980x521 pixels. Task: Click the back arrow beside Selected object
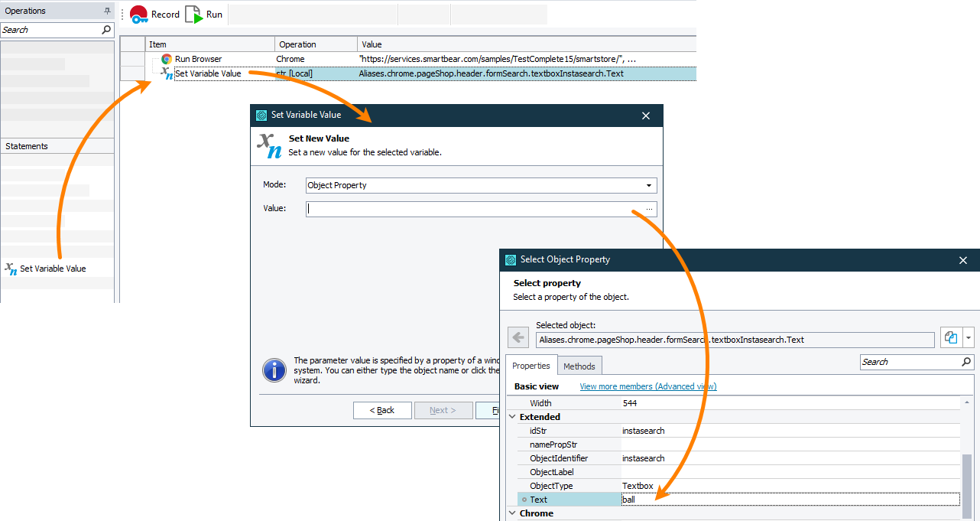(518, 338)
